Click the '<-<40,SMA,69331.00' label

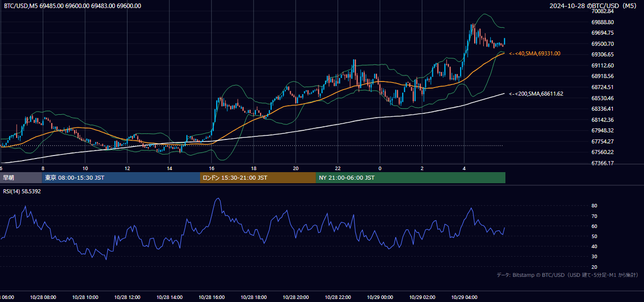point(535,53)
